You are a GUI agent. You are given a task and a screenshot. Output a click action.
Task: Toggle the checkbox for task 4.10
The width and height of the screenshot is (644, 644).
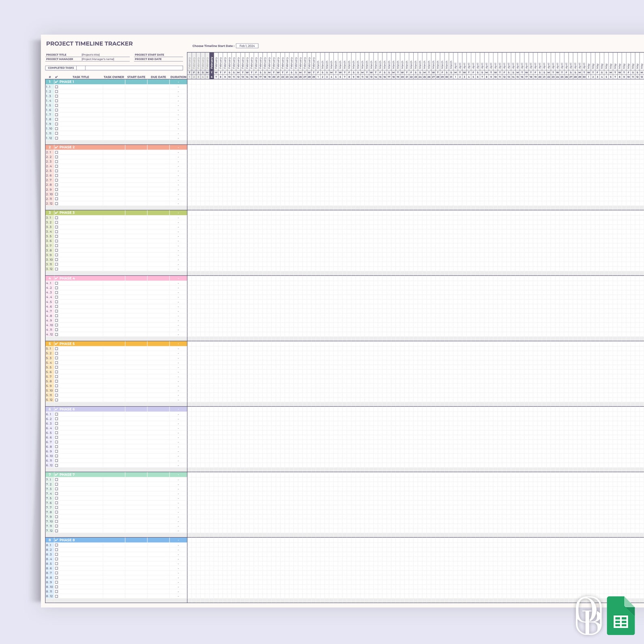tap(56, 325)
